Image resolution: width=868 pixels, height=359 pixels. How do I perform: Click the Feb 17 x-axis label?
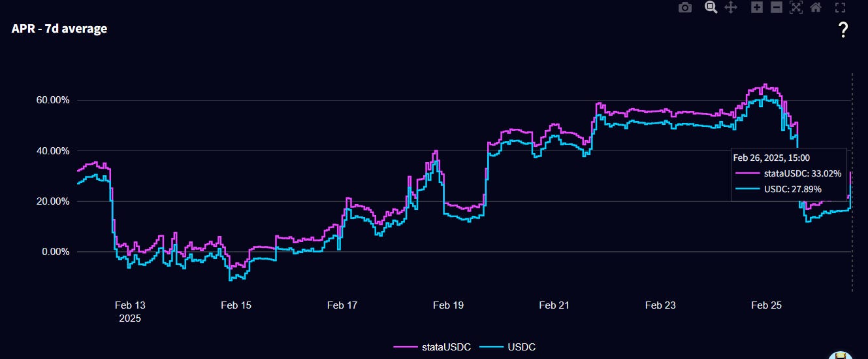tap(342, 305)
